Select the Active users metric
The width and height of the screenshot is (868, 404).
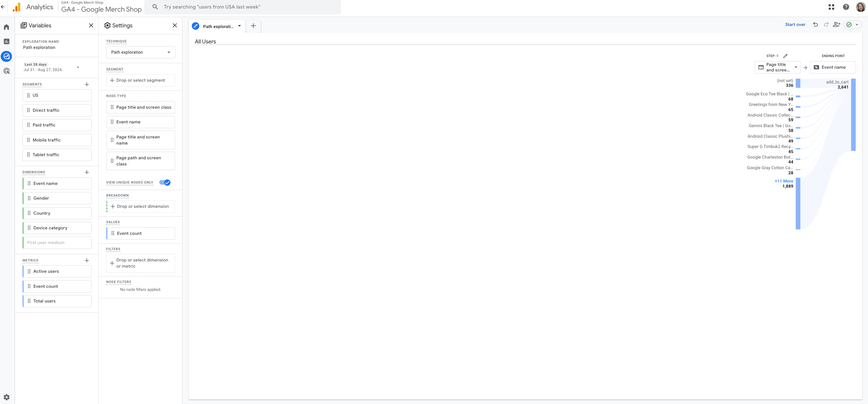[57, 271]
